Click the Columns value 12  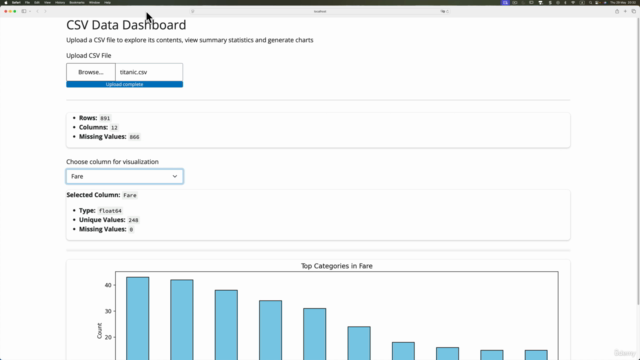click(114, 128)
